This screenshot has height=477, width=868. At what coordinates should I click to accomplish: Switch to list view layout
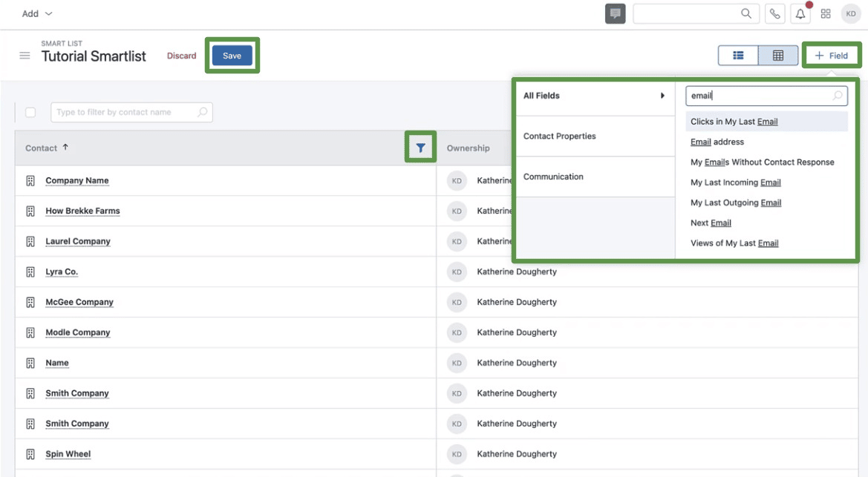[x=738, y=56]
